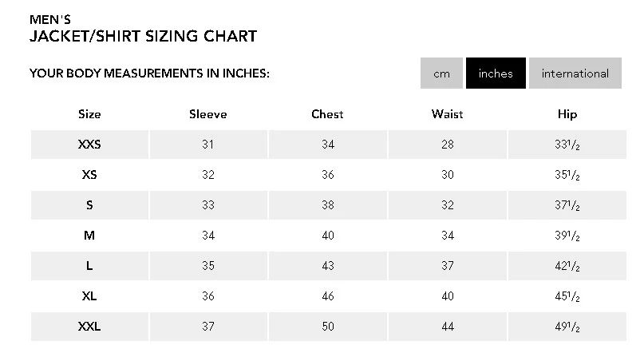Switch measurements to cm
644x357 pixels.
[x=441, y=73]
